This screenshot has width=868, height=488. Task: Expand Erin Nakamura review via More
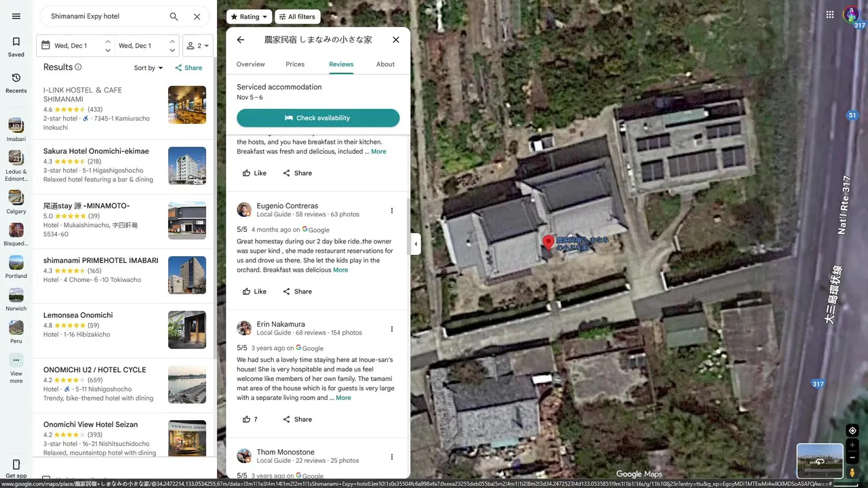coord(344,398)
